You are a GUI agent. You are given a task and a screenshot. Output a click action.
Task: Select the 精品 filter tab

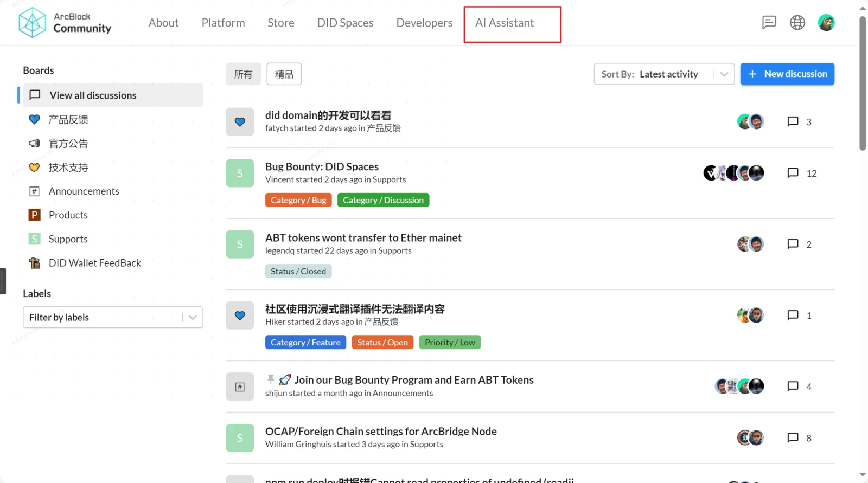(x=284, y=74)
